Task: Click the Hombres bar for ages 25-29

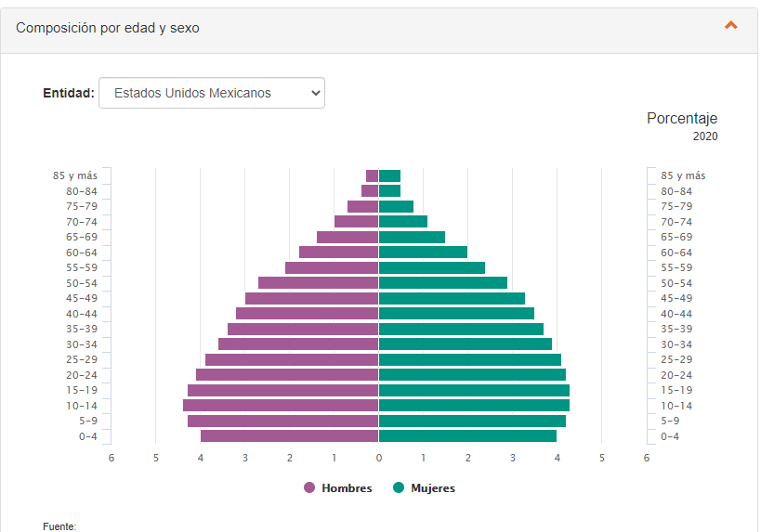Action: 292,360
